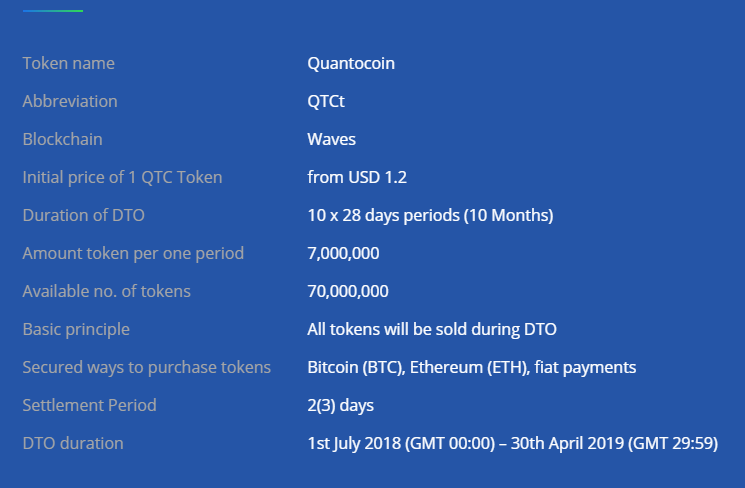The height and width of the screenshot is (488, 745).
Task: Click Initial price of 1 QTC Token
Action: pos(122,177)
